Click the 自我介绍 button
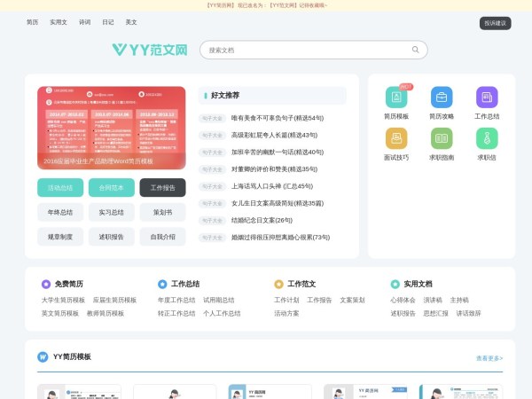 (x=162, y=237)
